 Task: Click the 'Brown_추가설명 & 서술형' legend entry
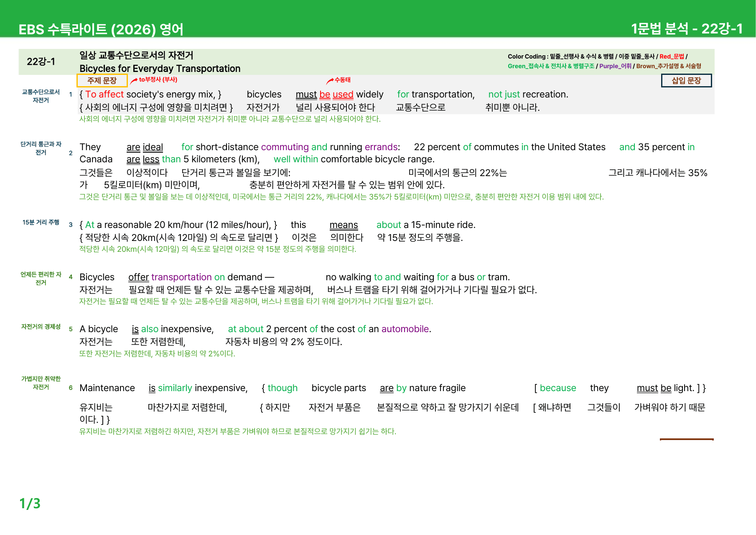tap(669, 66)
